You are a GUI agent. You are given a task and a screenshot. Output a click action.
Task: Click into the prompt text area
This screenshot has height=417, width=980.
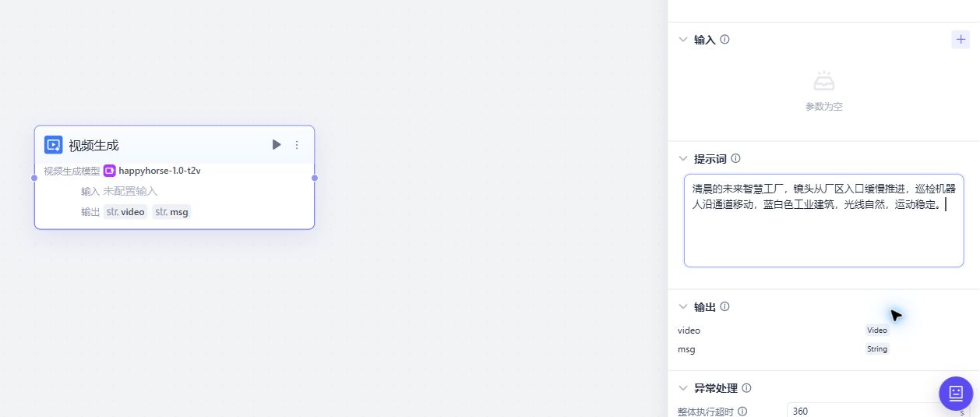(x=823, y=221)
